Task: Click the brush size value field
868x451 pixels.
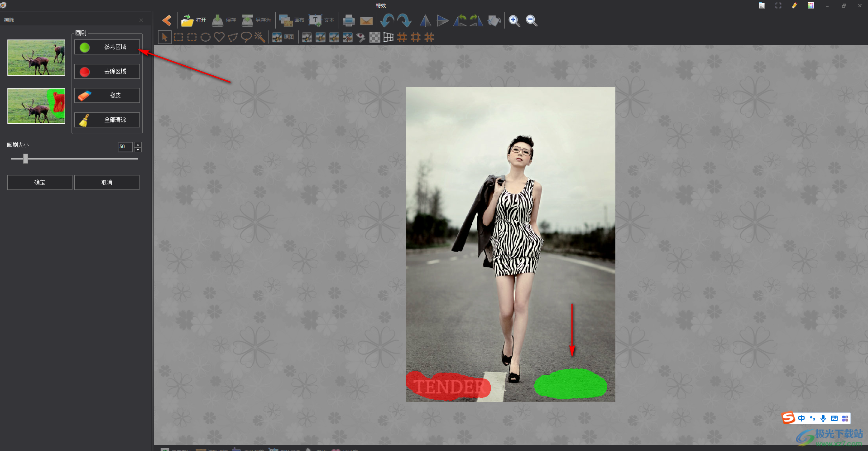Action: click(x=125, y=147)
